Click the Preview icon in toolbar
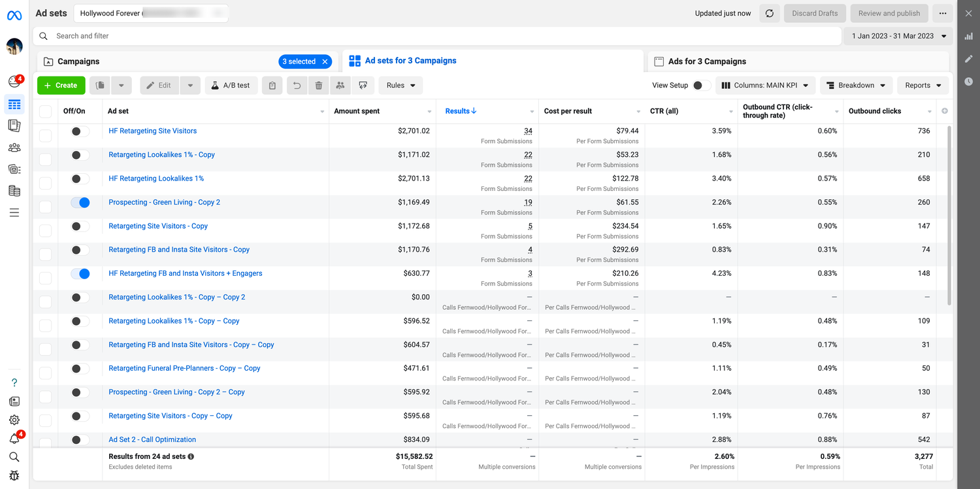The image size is (980, 489). coord(363,86)
